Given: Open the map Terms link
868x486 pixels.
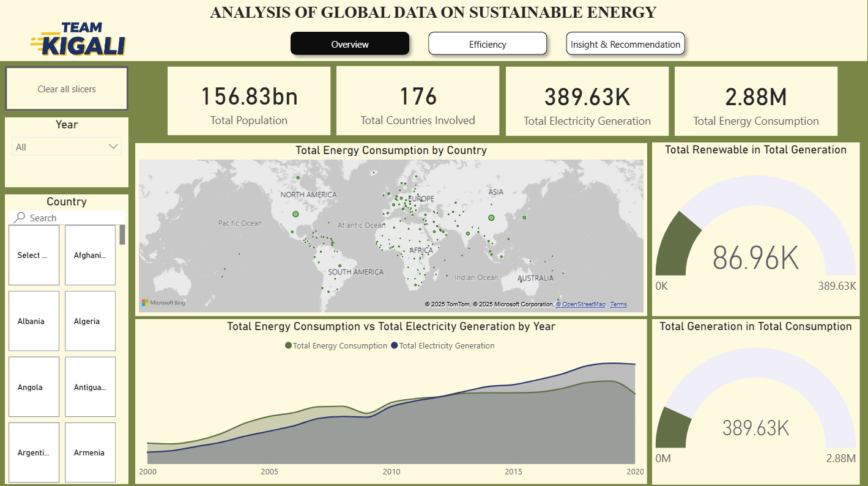Looking at the screenshot, I should 618,304.
